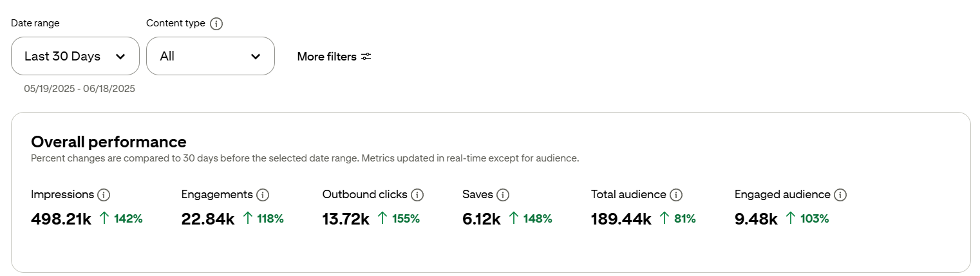The height and width of the screenshot is (276, 980).
Task: Click the 05/19/2025 - 06/18/2025 date text
Action: click(80, 89)
